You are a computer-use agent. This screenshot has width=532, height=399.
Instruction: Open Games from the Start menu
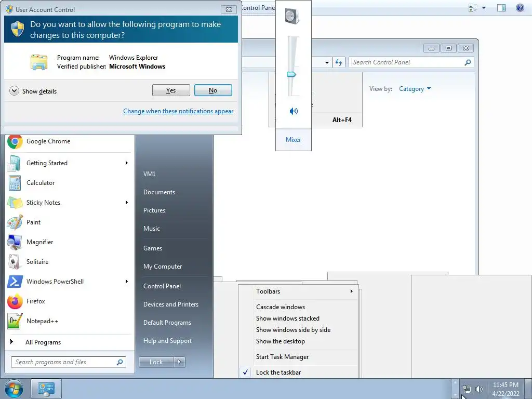pos(153,248)
